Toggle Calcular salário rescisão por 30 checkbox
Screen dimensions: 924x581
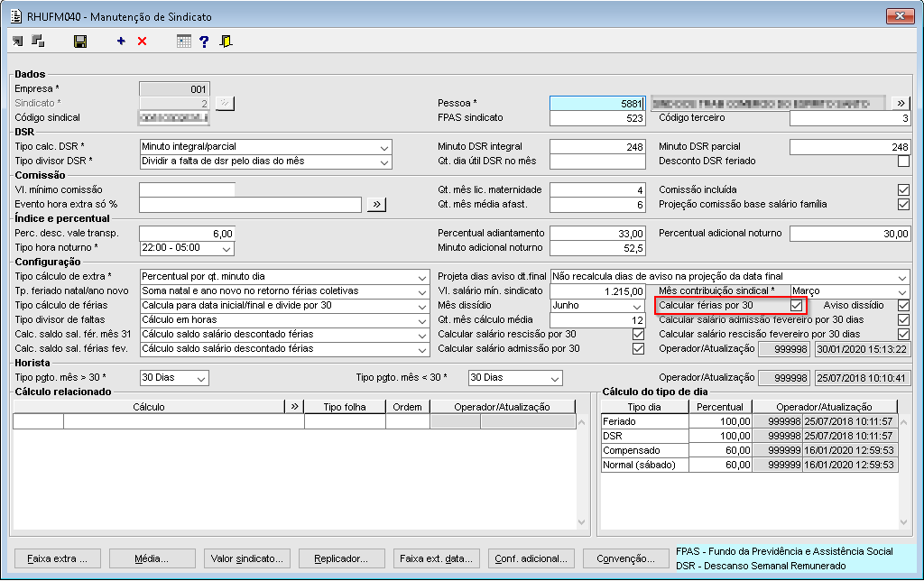click(x=638, y=334)
